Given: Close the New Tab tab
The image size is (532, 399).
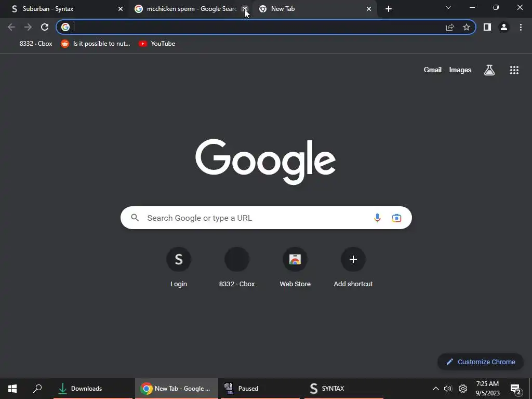Looking at the screenshot, I should click(x=369, y=9).
